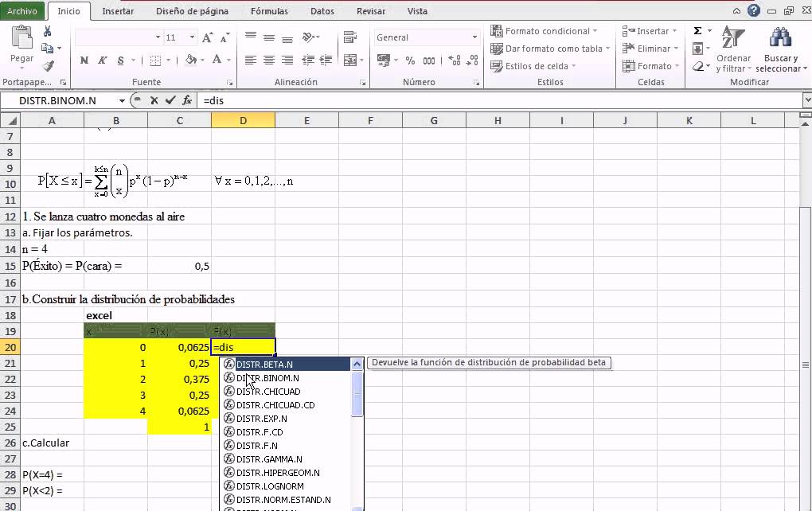Image resolution: width=812 pixels, height=511 pixels.
Task: Switch to the Fórmulas ribbon tab
Action: (x=269, y=11)
